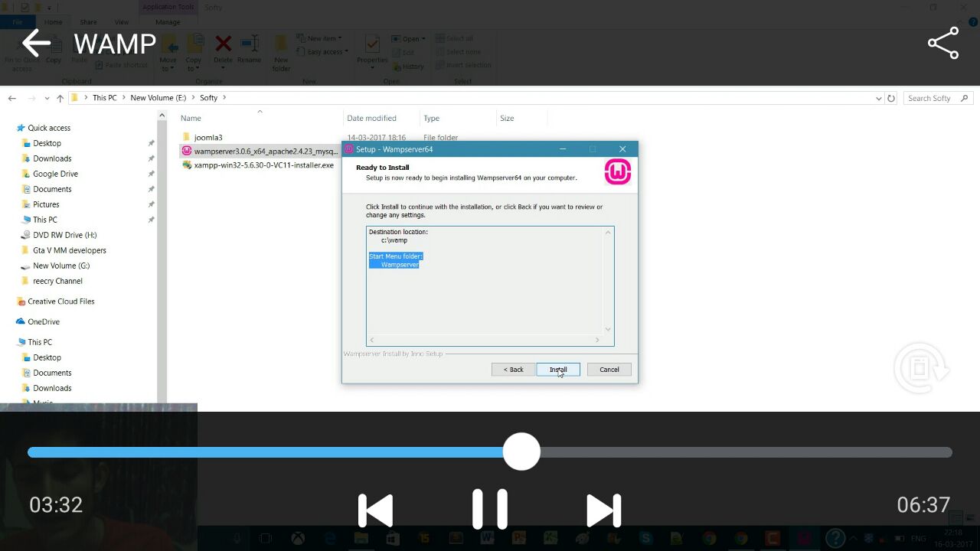Tap the rotate screen icon overlay
The width and height of the screenshot is (980, 551).
(x=922, y=369)
